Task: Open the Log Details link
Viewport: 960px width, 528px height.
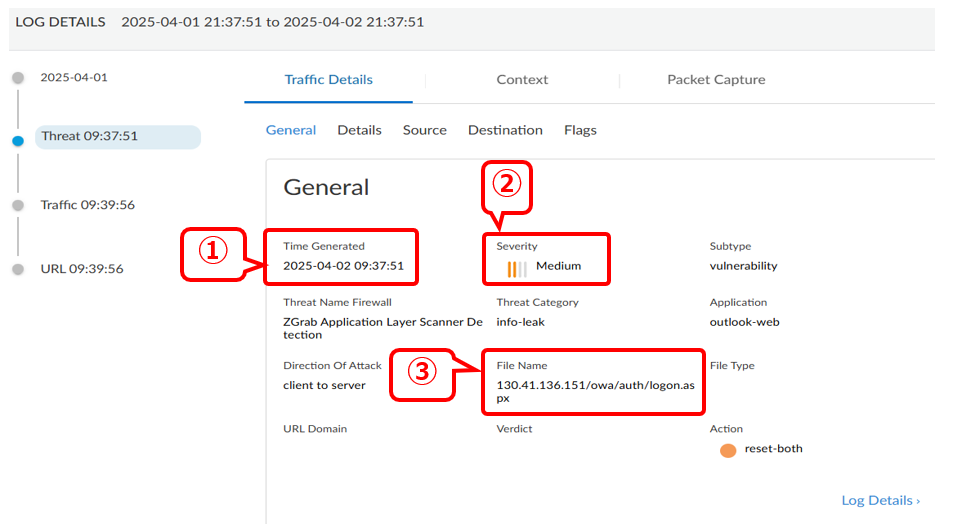Action: tap(880, 500)
